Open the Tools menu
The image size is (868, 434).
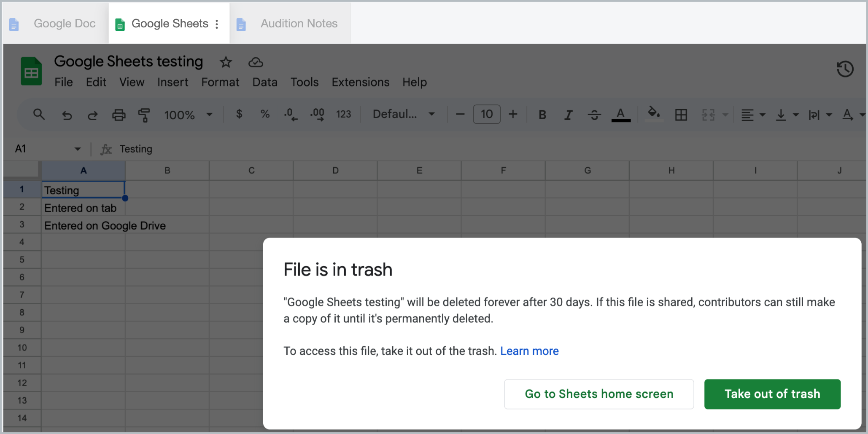pos(305,82)
